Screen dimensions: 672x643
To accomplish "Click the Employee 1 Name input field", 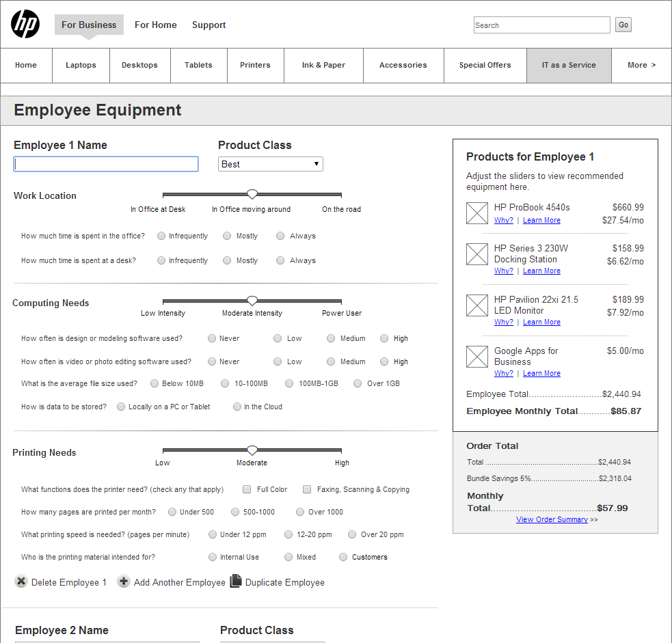I will pyautogui.click(x=105, y=163).
